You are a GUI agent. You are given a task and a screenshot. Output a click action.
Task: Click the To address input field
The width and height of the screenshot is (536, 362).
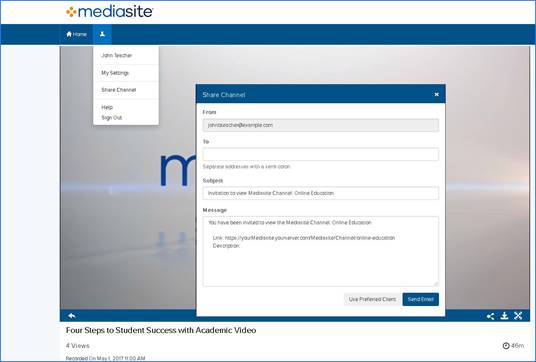coord(321,154)
